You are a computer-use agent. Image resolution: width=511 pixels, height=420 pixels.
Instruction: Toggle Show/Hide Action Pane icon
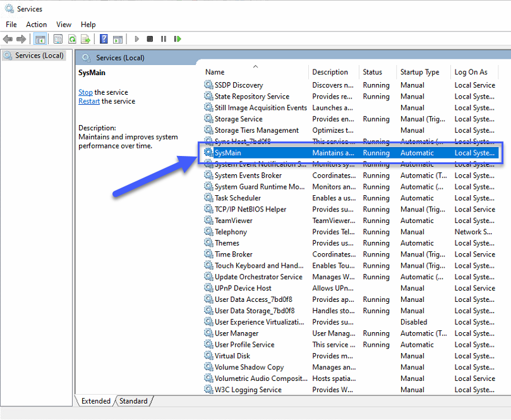(x=117, y=39)
